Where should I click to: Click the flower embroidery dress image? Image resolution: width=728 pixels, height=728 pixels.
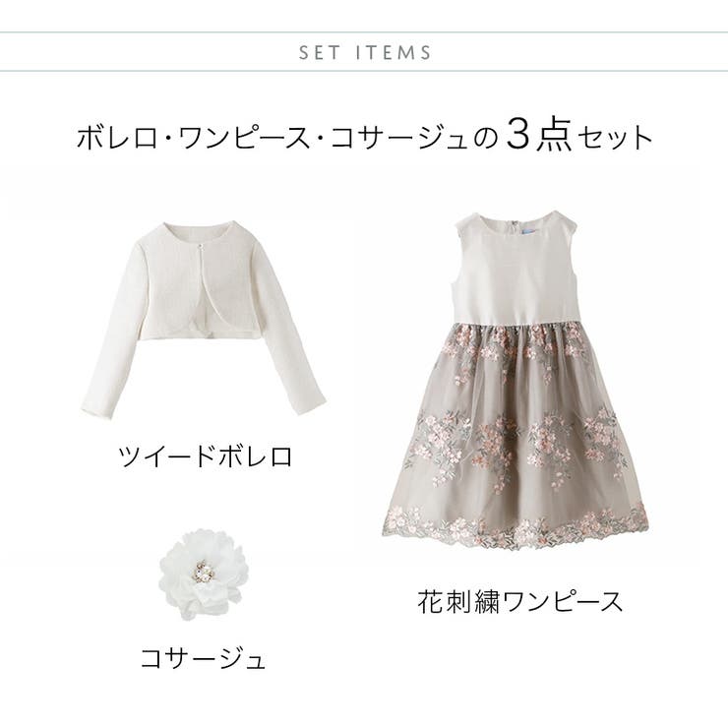pyautogui.click(x=516, y=381)
